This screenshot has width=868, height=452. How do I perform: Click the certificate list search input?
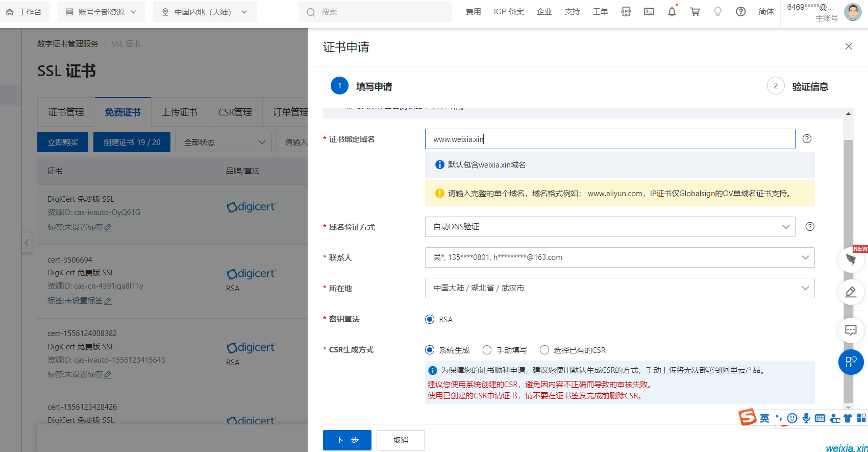[292, 142]
